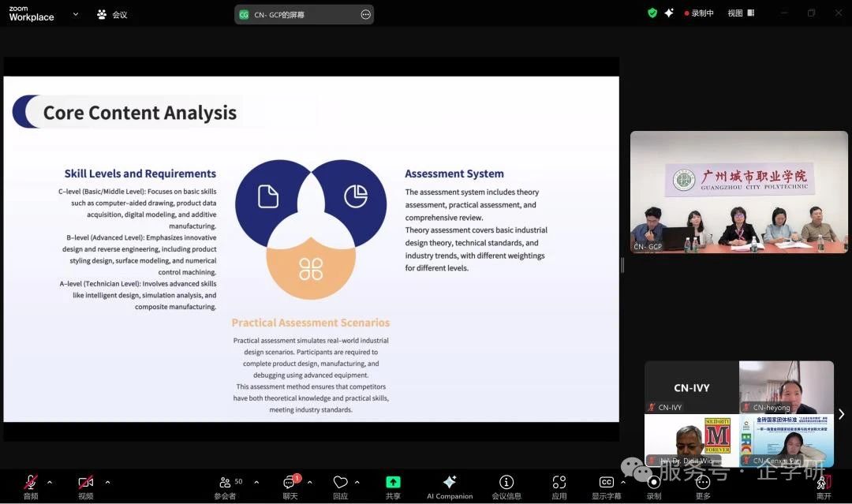
Task: Show meeting information
Action: pyautogui.click(x=506, y=483)
